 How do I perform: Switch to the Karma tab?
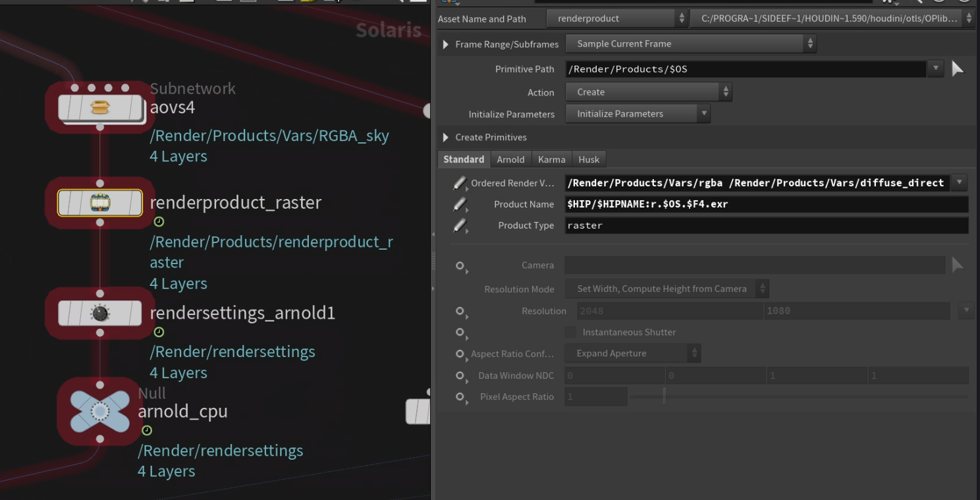point(551,159)
